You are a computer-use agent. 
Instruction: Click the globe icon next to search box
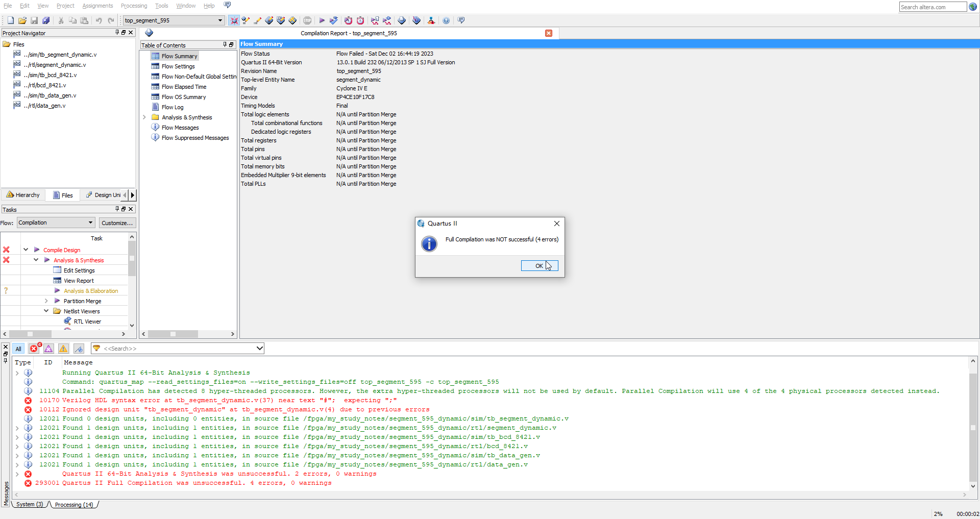pos(973,7)
